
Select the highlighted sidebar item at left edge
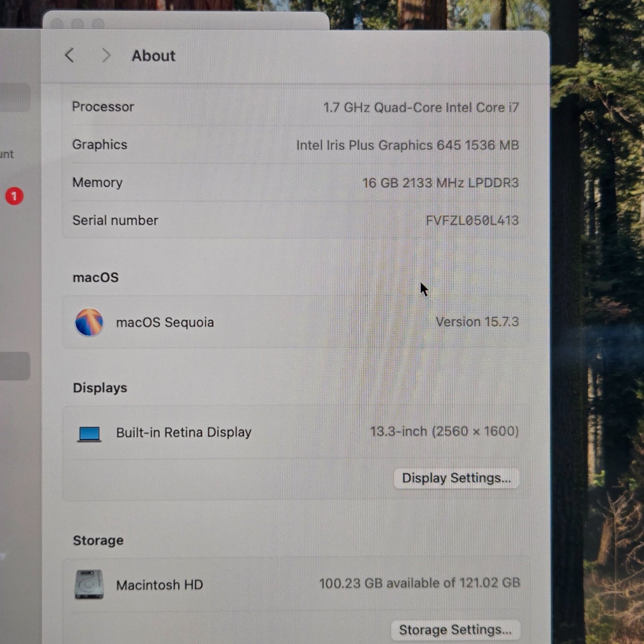[x=15, y=366]
